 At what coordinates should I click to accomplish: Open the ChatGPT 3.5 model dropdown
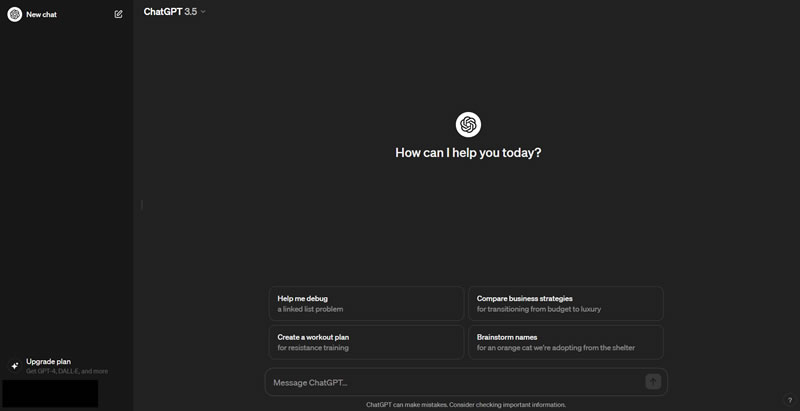pos(174,12)
